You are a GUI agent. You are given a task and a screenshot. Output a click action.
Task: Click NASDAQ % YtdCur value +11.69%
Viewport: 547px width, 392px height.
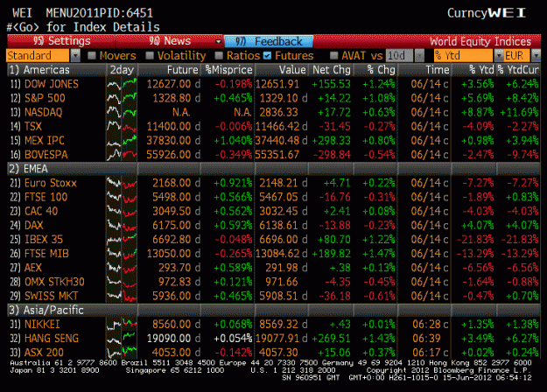click(520, 112)
